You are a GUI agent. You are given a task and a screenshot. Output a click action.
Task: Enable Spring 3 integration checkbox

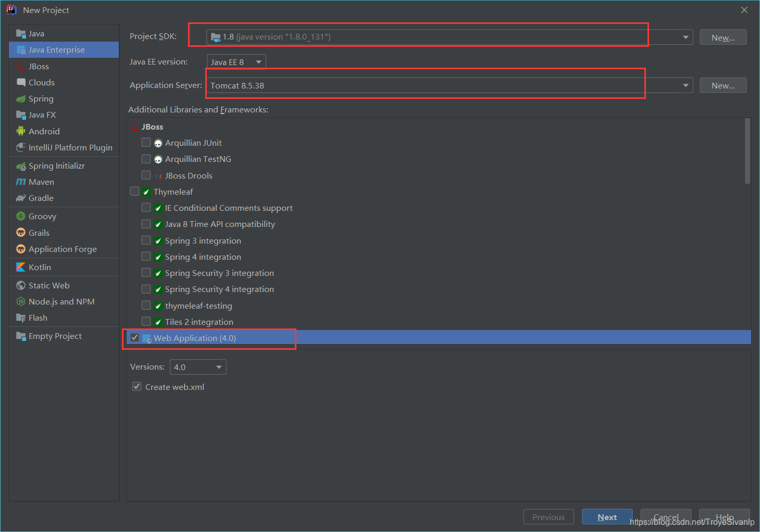click(x=146, y=240)
